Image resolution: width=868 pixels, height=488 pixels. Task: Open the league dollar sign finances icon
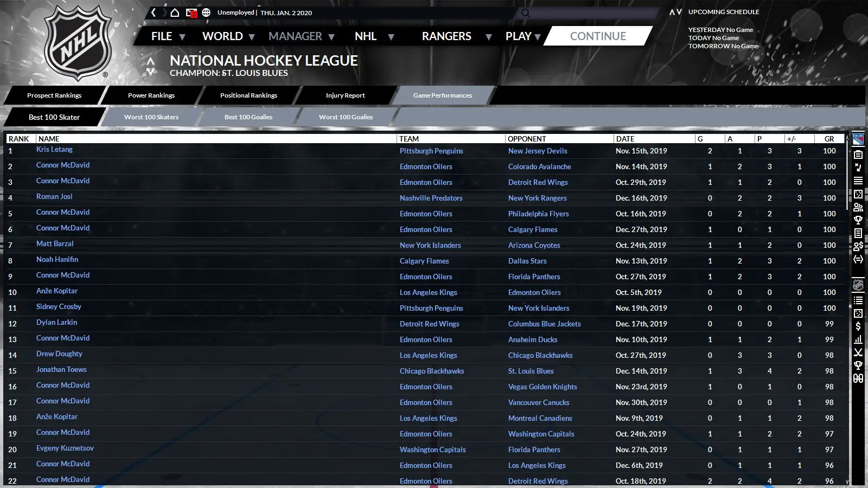(858, 326)
